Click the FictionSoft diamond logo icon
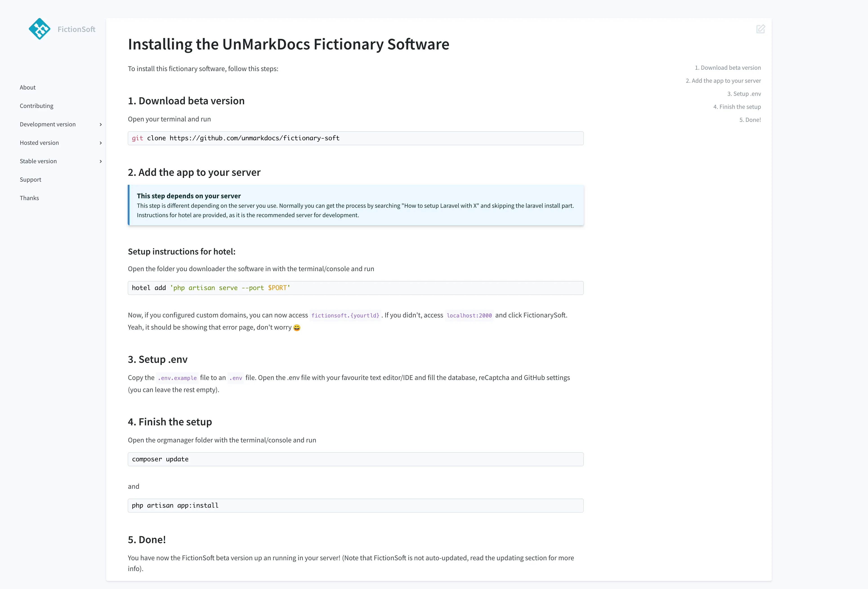Viewport: 868px width, 589px height. click(39, 29)
